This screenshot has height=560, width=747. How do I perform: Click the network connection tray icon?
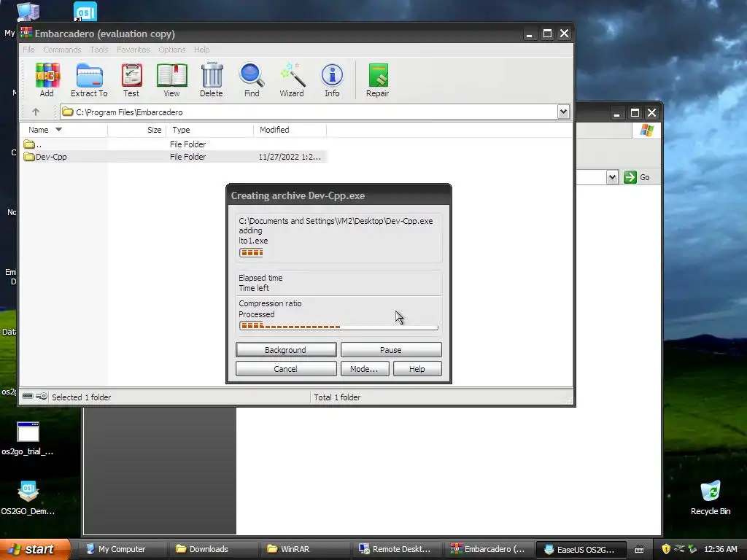coord(679,549)
